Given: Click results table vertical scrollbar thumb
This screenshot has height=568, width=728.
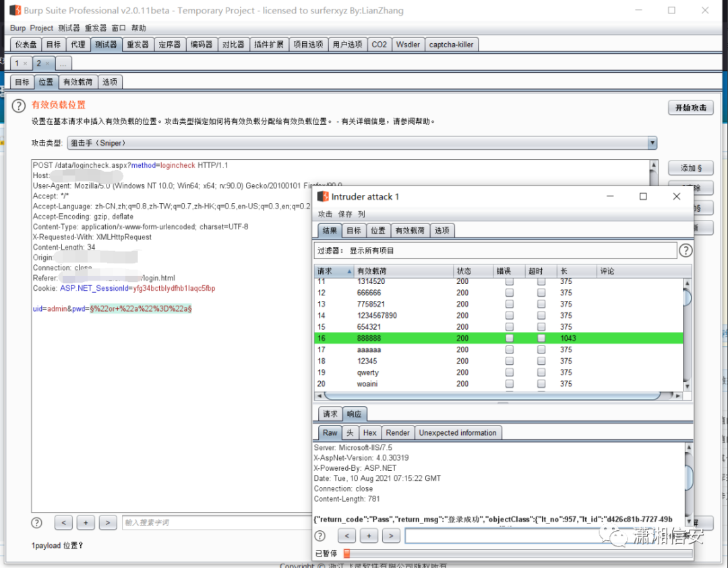Looking at the screenshot, I should [x=687, y=297].
